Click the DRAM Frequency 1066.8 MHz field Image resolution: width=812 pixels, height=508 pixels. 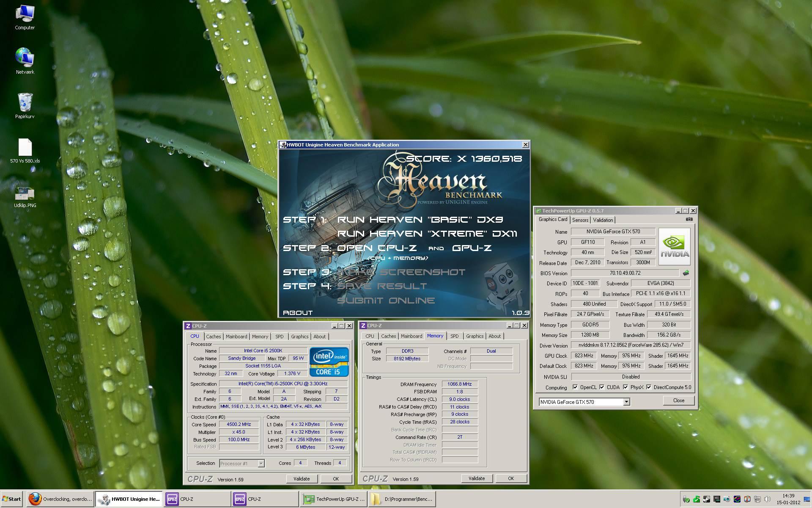click(459, 384)
